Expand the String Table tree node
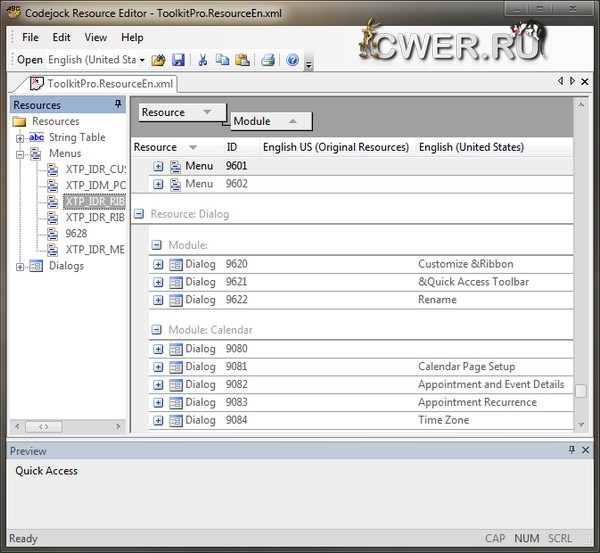Screen dimensions: 600x553 pyautogui.click(x=20, y=138)
